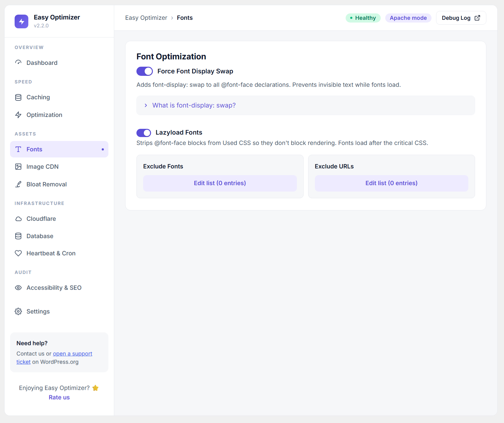Open Accessibility & SEO audit
504x423 pixels.
(x=59, y=288)
